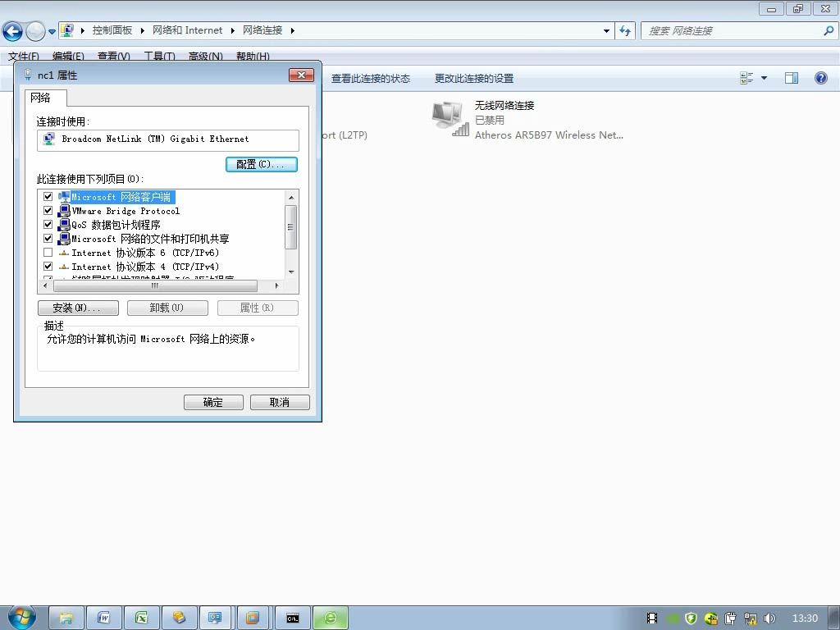Screen dimensions: 840x630
Task: Open the 工具(T) menu
Action: pyautogui.click(x=160, y=56)
